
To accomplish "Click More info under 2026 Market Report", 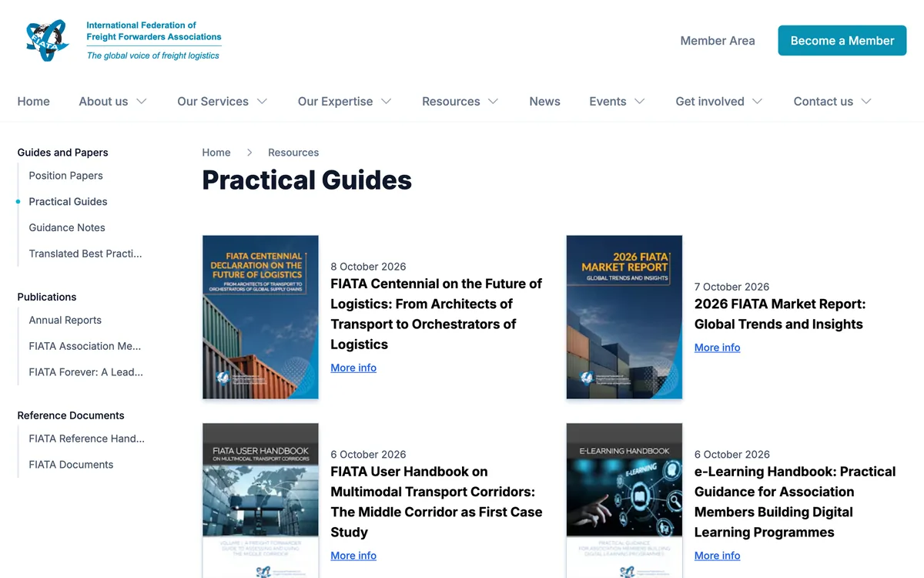I will coord(717,348).
